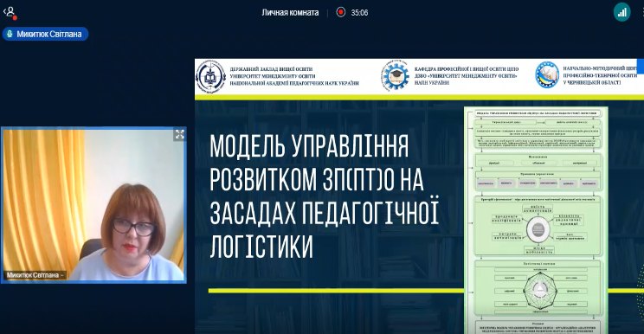Click the Личная комната room title
The width and height of the screenshot is (644, 334).
point(290,13)
